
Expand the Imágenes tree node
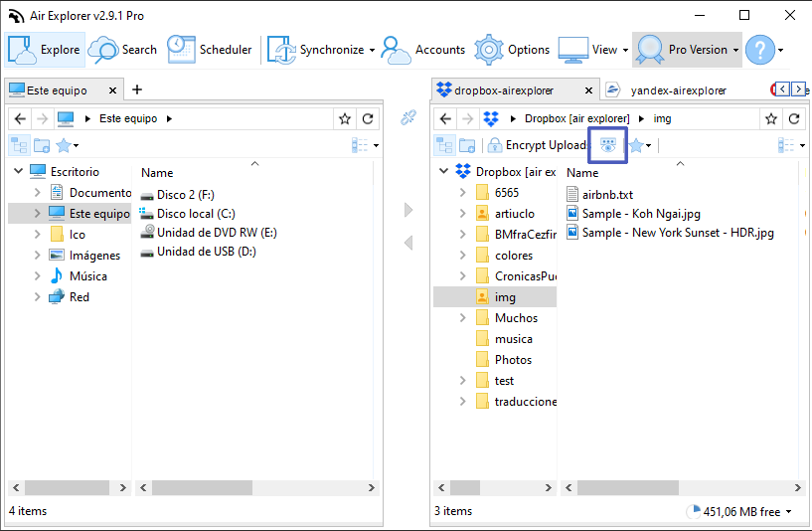coord(38,255)
